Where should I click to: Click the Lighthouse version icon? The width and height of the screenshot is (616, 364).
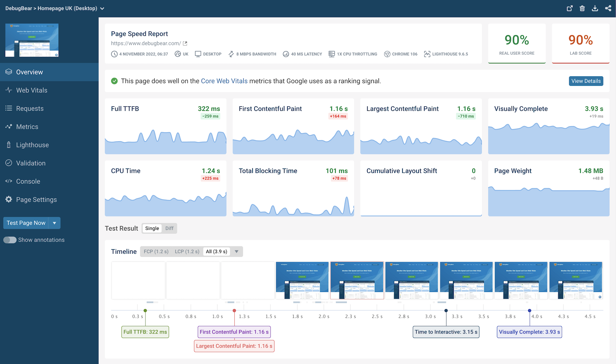pyautogui.click(x=427, y=54)
